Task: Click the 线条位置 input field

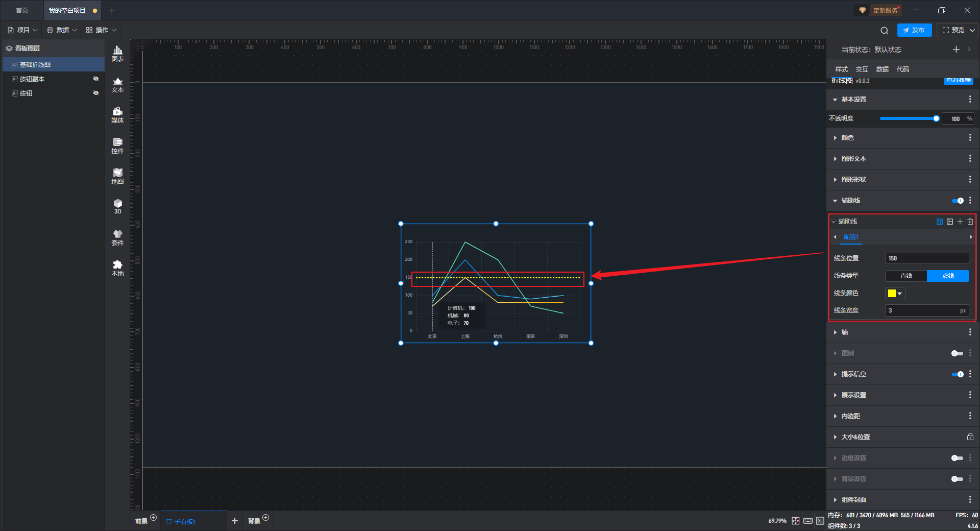Action: [927, 258]
